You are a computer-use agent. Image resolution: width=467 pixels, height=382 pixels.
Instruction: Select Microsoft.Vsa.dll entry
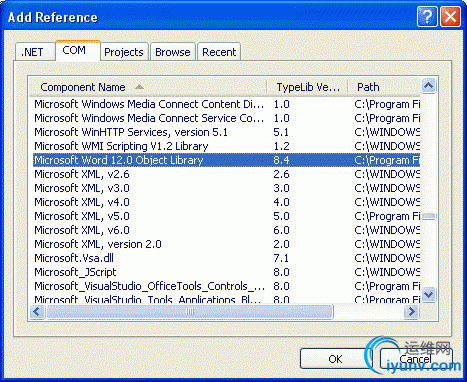pyautogui.click(x=226, y=258)
